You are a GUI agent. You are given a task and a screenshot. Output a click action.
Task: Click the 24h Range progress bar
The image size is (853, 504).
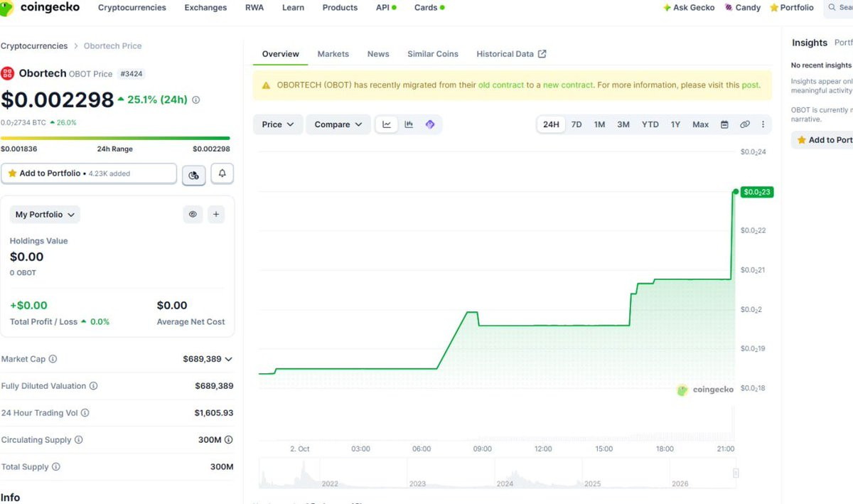click(115, 138)
